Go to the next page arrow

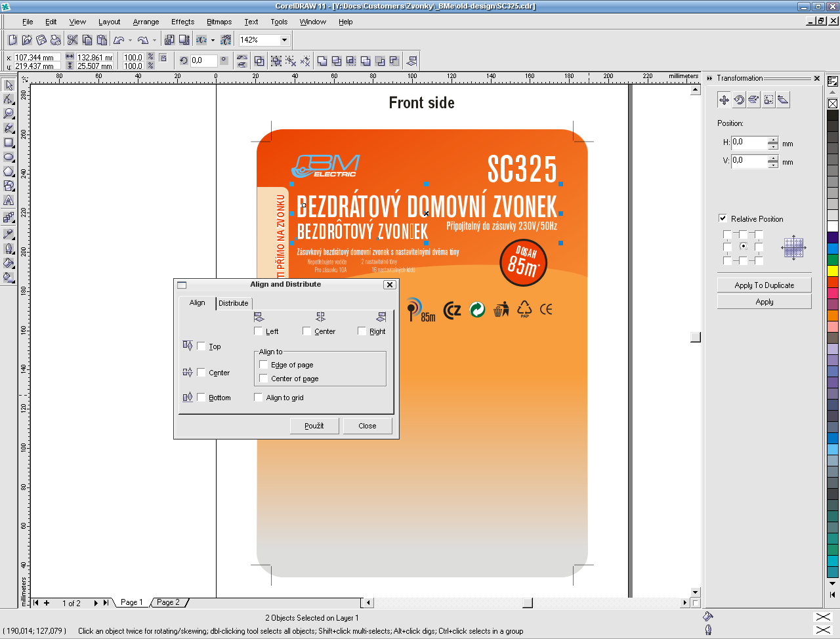[x=96, y=603]
